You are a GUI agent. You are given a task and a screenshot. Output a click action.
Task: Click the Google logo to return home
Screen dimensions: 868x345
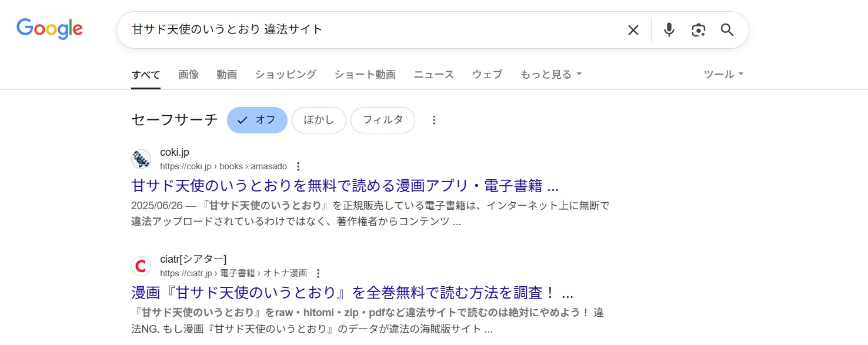click(49, 28)
